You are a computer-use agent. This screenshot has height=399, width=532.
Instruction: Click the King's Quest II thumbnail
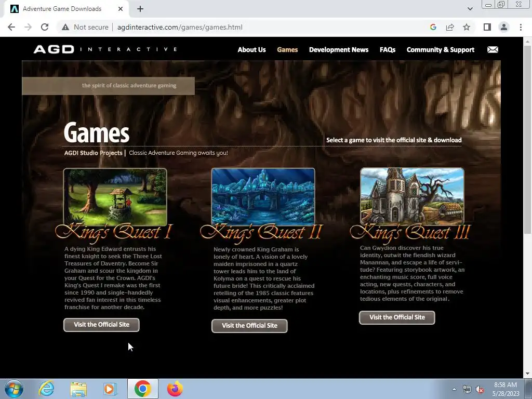tap(263, 196)
